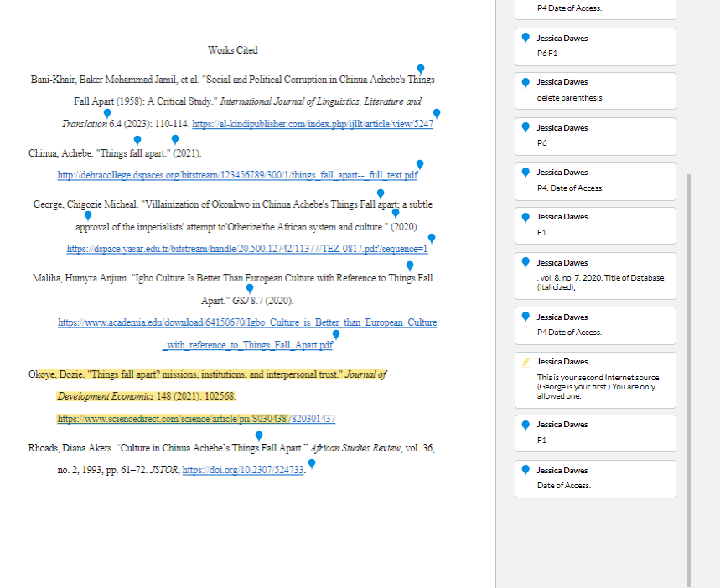Select the last comment card reading only "Date of Access."

(x=595, y=479)
